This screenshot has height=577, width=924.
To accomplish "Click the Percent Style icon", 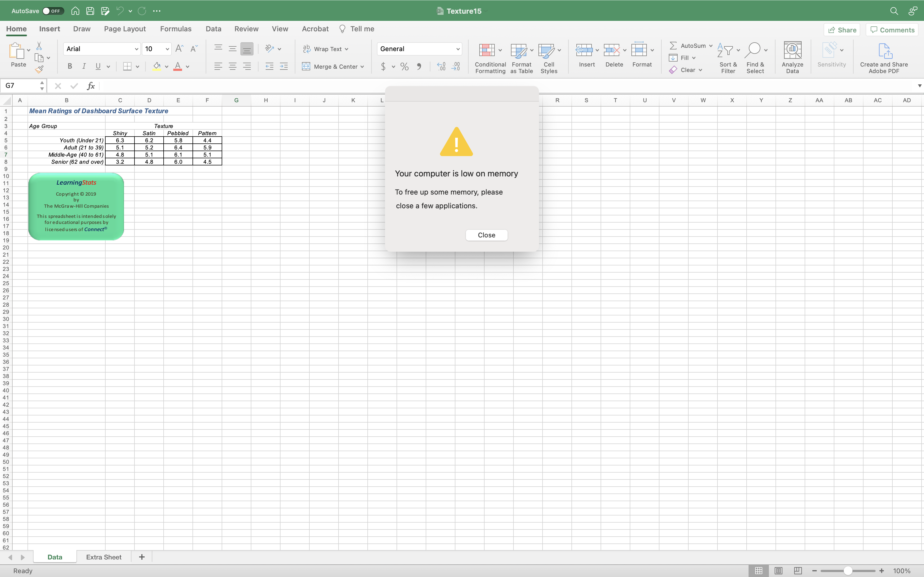I will click(x=404, y=67).
